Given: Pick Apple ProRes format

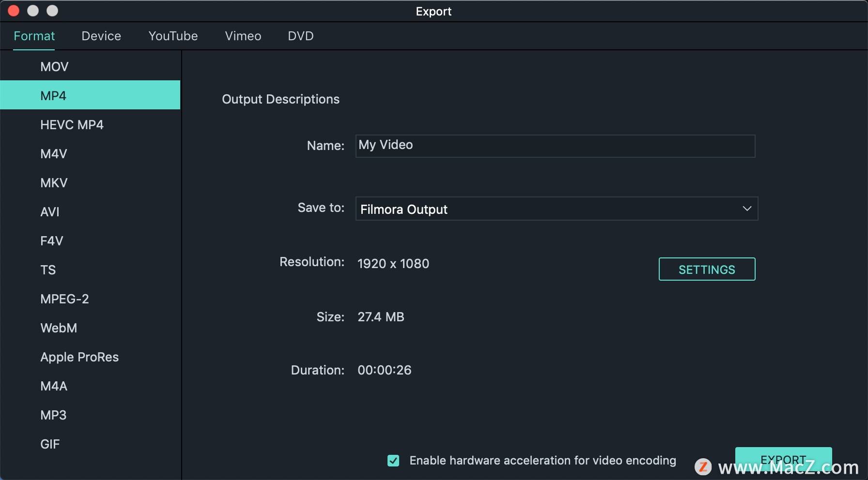Looking at the screenshot, I should pyautogui.click(x=90, y=357).
